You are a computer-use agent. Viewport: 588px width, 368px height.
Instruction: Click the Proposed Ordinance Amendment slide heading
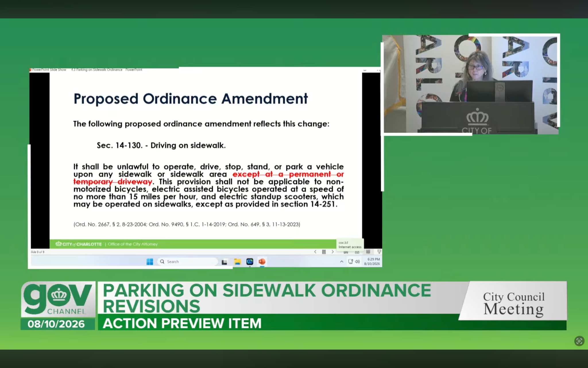pyautogui.click(x=191, y=99)
